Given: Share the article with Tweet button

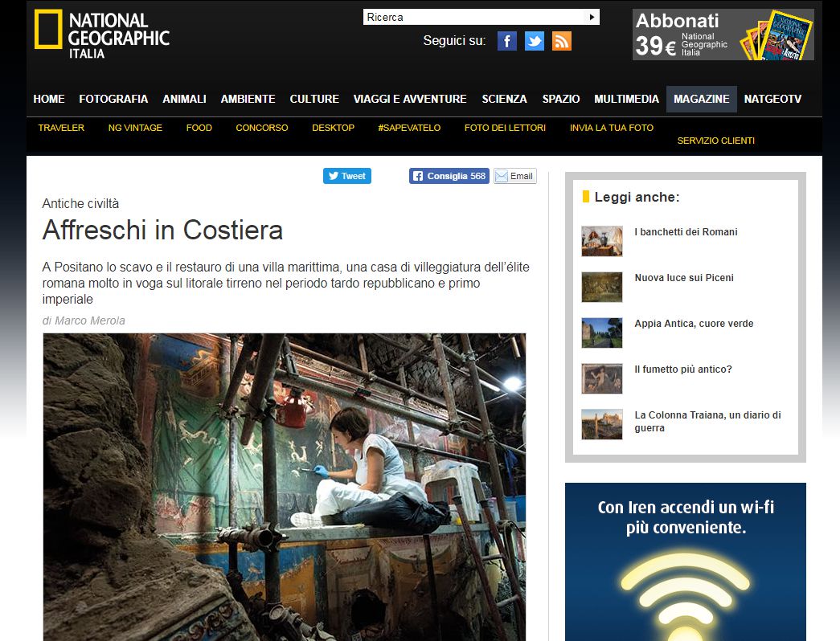Looking at the screenshot, I should 347,176.
